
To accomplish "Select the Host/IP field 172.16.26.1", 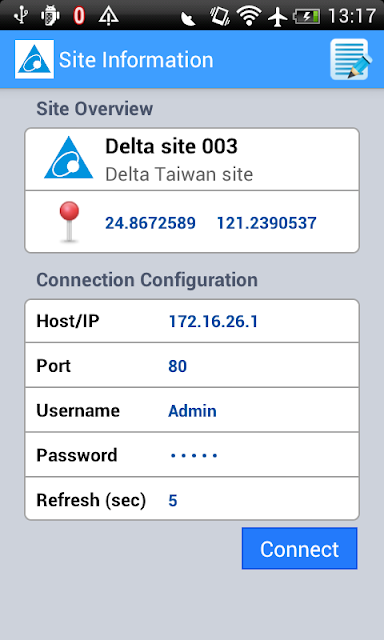I will pyautogui.click(x=192, y=321).
